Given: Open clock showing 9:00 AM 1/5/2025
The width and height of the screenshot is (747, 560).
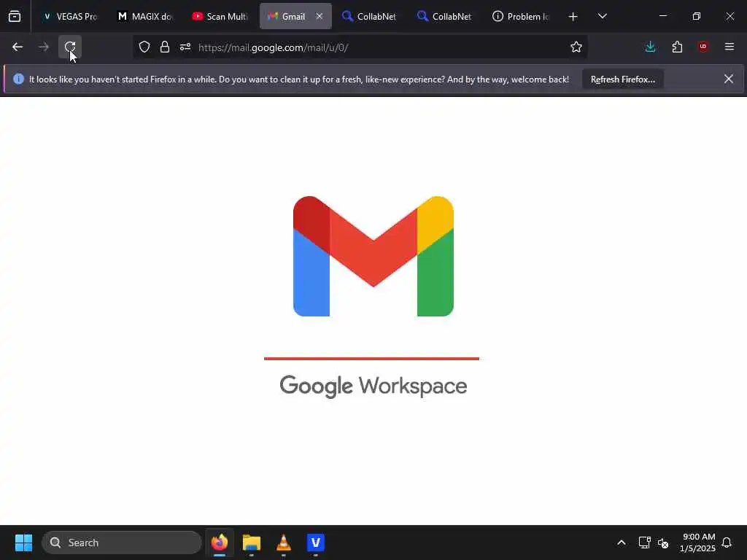Looking at the screenshot, I should 698,542.
